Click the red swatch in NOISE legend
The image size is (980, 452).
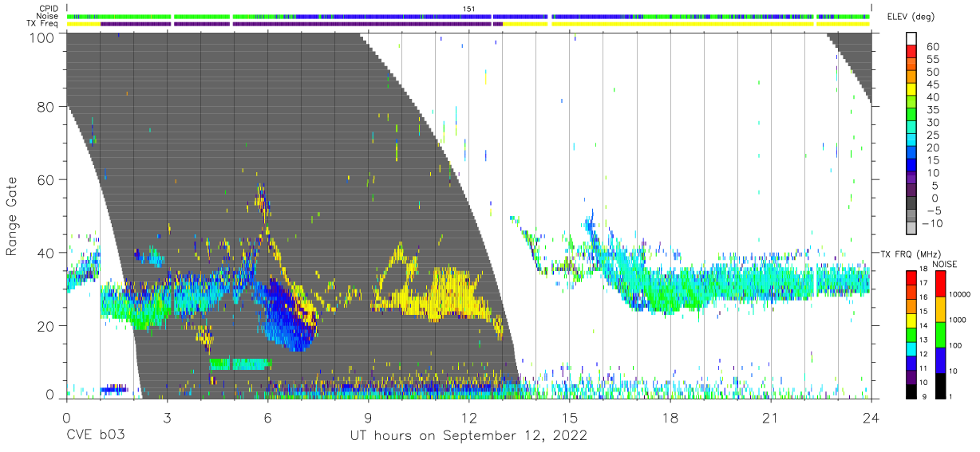(940, 283)
